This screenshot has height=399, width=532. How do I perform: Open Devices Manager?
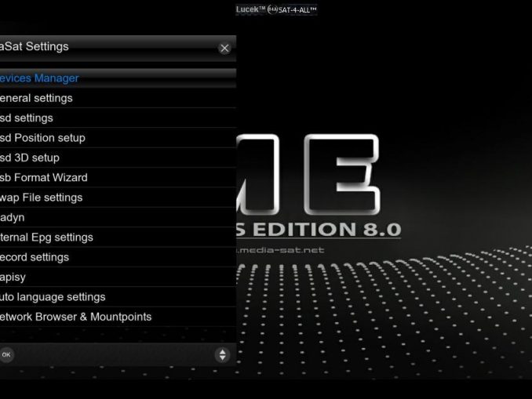tap(39, 78)
